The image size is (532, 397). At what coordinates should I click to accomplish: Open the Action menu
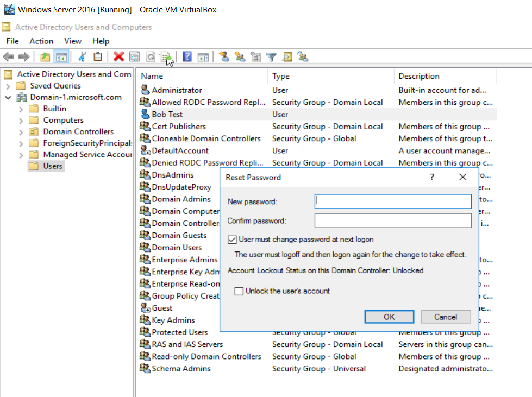[x=41, y=41]
